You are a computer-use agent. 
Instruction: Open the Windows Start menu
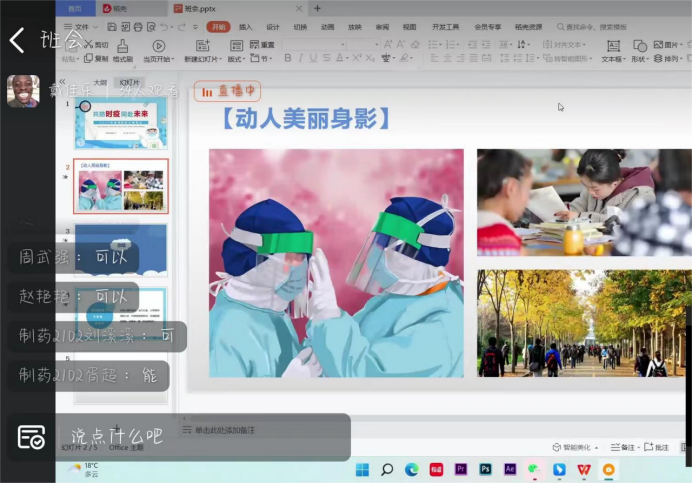pos(362,469)
